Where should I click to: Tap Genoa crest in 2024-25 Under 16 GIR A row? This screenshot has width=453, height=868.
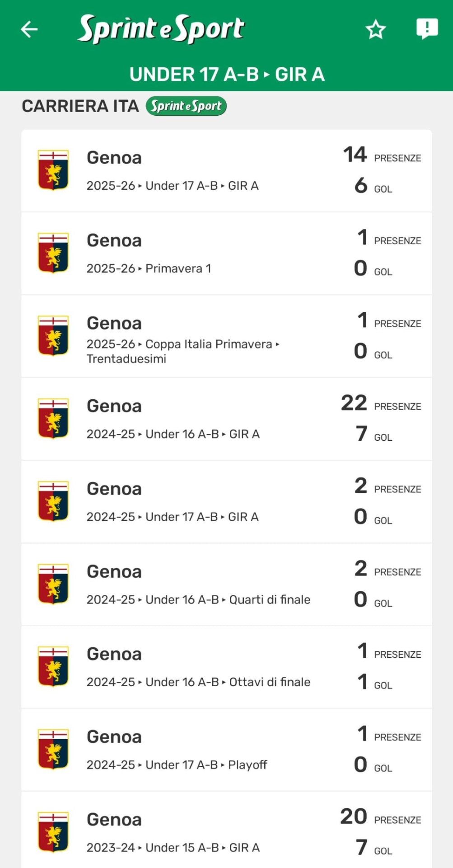(53, 418)
